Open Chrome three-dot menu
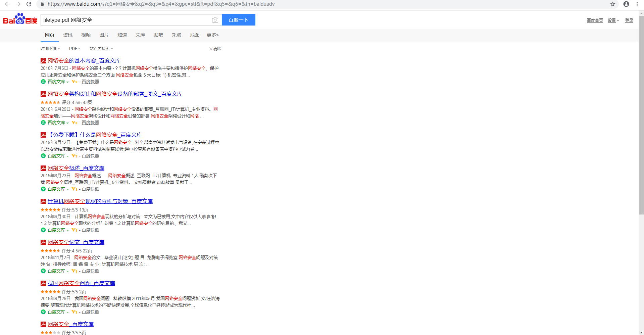 (637, 4)
